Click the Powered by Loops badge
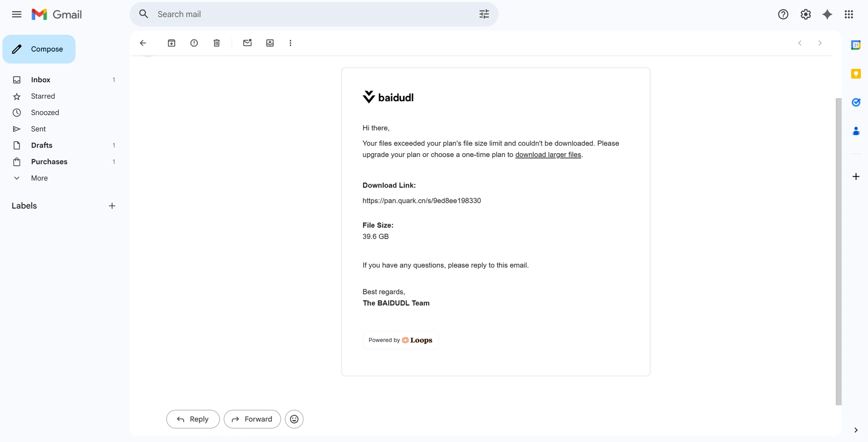Image resolution: width=868 pixels, height=442 pixels. [x=401, y=340]
